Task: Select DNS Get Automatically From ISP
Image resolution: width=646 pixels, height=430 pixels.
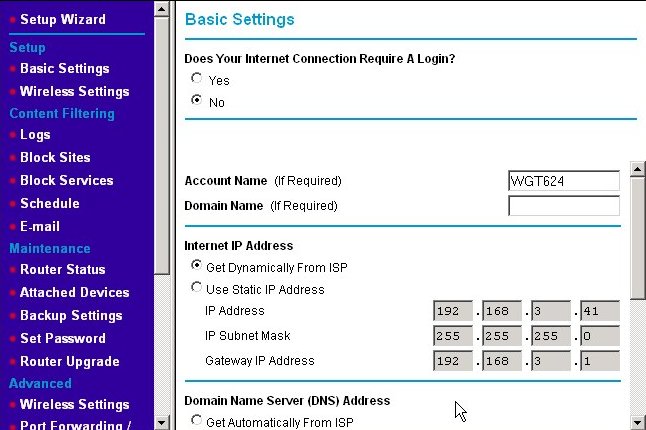Action: click(197, 420)
